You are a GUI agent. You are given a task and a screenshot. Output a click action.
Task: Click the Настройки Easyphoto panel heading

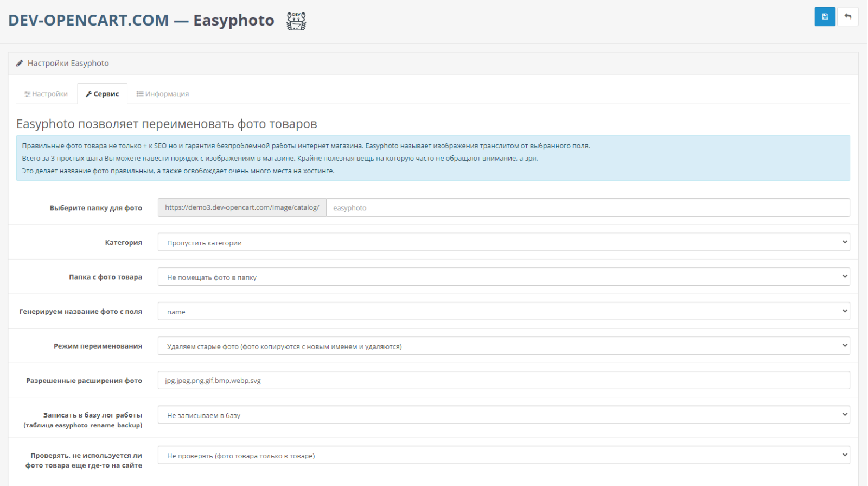pos(68,64)
